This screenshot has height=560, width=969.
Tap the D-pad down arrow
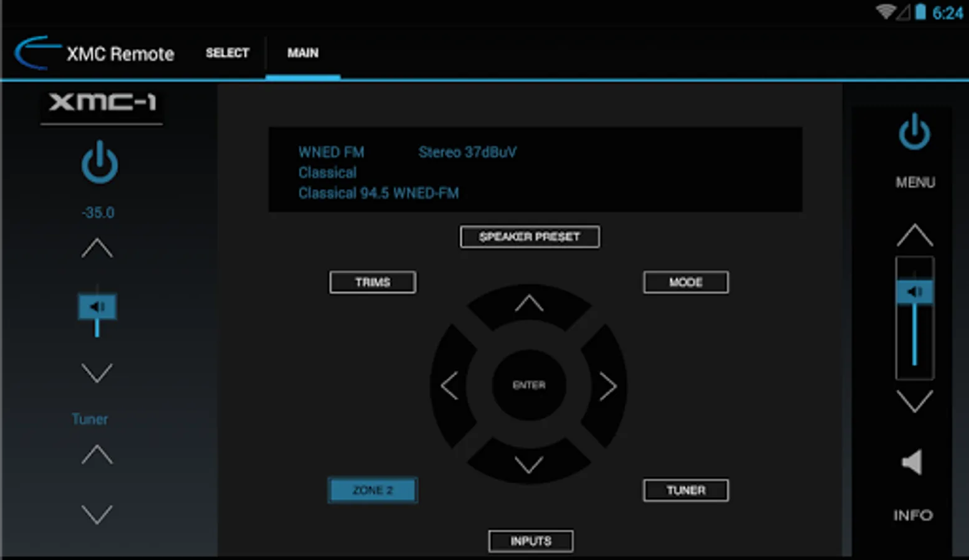pyautogui.click(x=529, y=464)
